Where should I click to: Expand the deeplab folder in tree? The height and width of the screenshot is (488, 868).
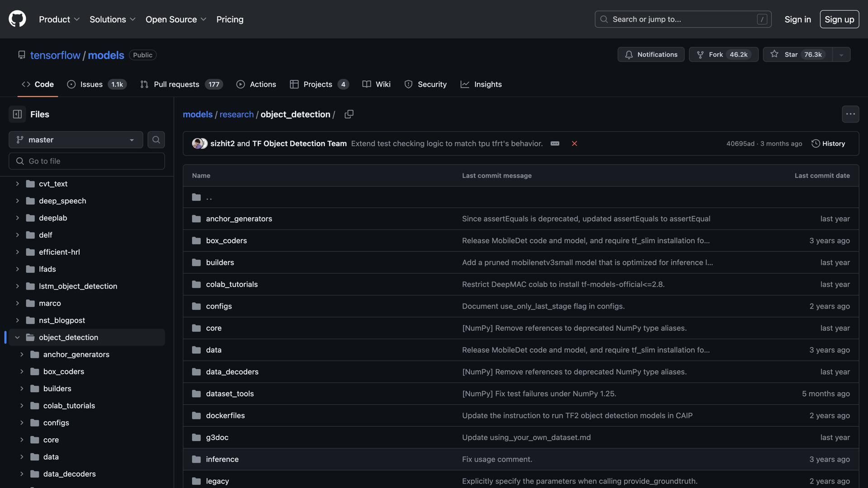click(17, 218)
